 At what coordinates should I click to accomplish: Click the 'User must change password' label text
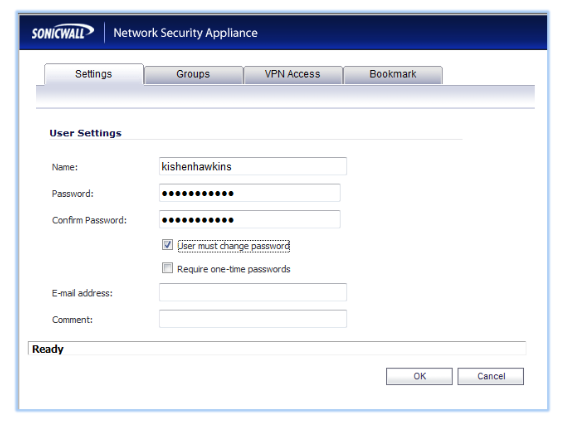pyautogui.click(x=234, y=246)
